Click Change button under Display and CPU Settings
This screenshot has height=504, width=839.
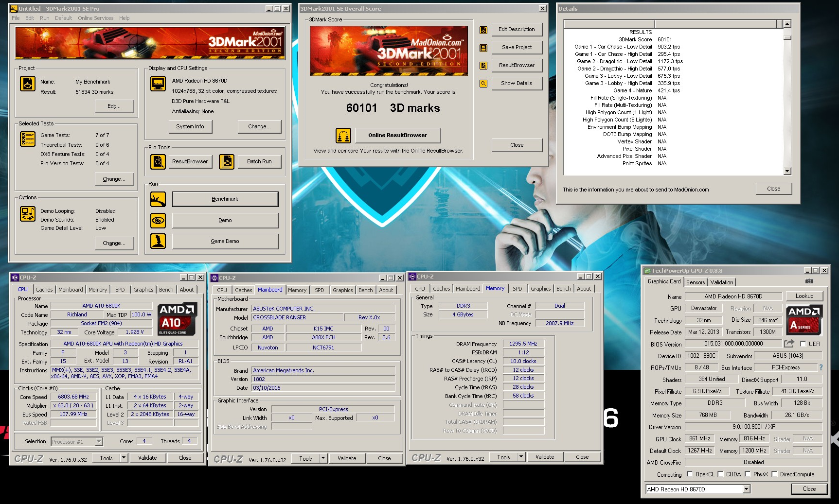click(x=259, y=127)
